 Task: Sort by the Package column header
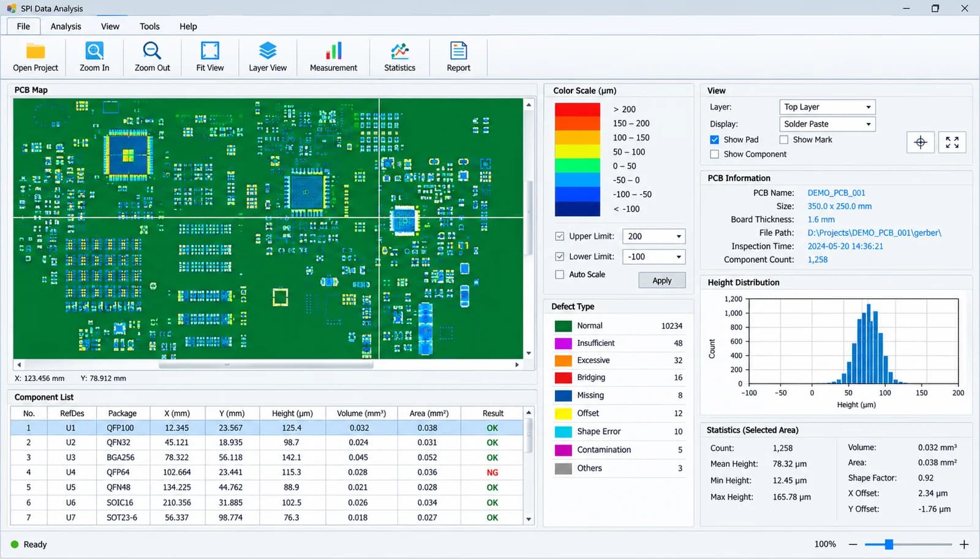tap(122, 413)
